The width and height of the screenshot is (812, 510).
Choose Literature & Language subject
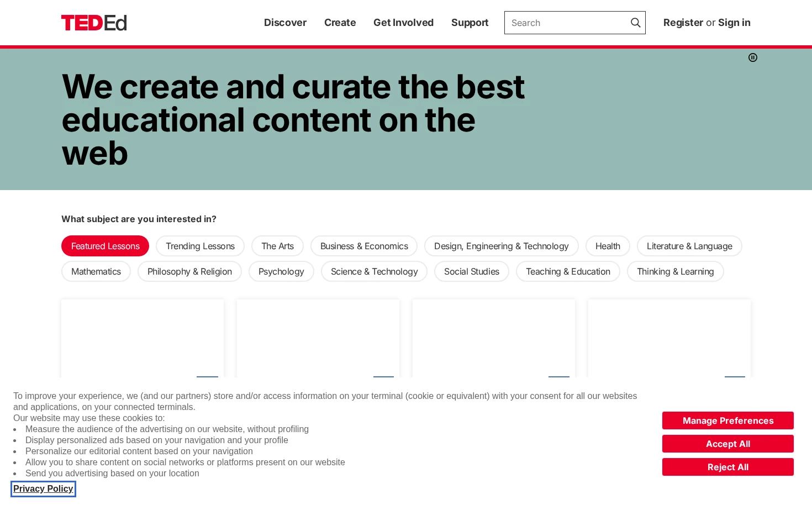(689, 246)
